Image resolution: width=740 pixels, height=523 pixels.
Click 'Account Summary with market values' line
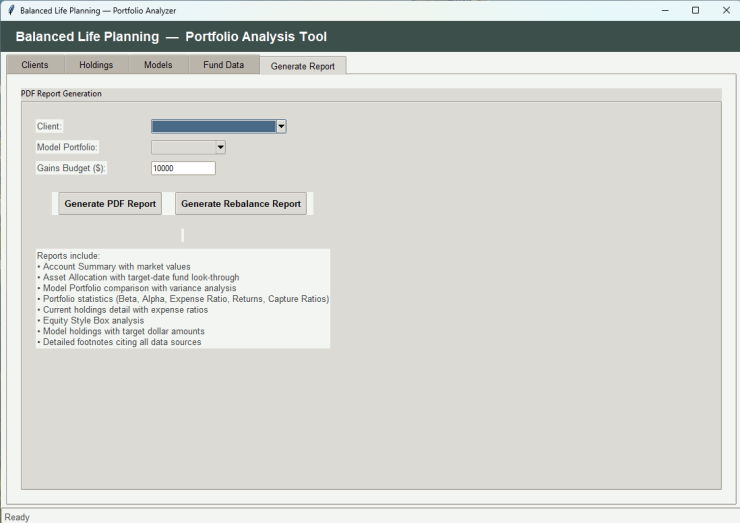114,267
